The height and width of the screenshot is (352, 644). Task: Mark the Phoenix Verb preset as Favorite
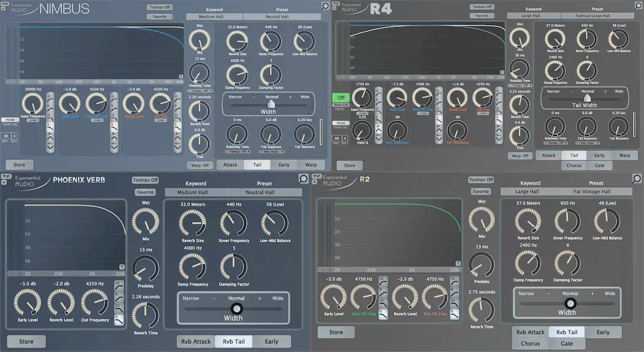[145, 192]
